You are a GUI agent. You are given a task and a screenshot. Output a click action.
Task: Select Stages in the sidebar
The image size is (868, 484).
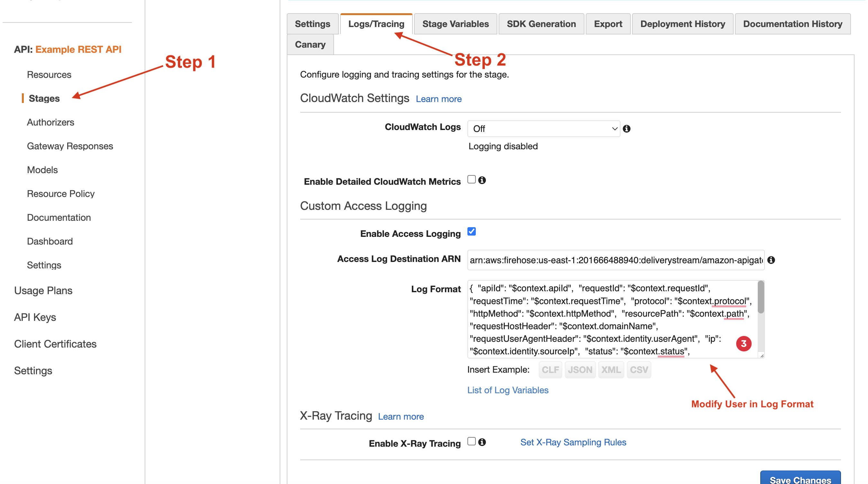coord(44,98)
